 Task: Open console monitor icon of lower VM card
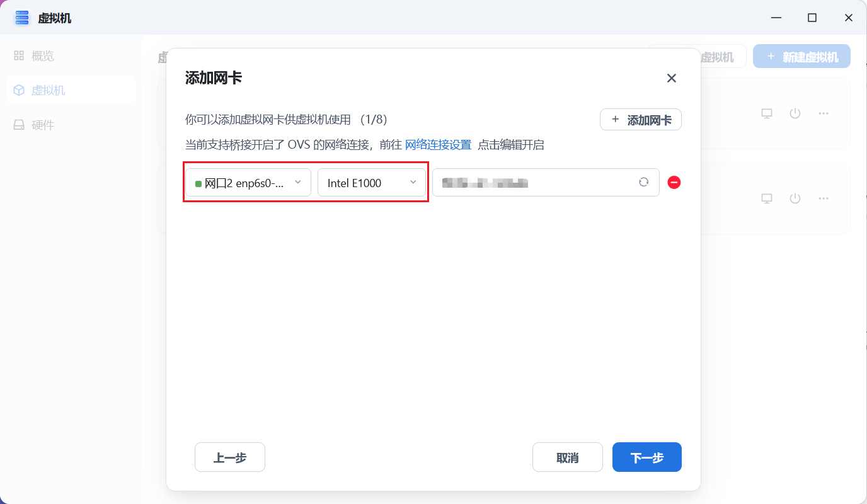point(767,198)
